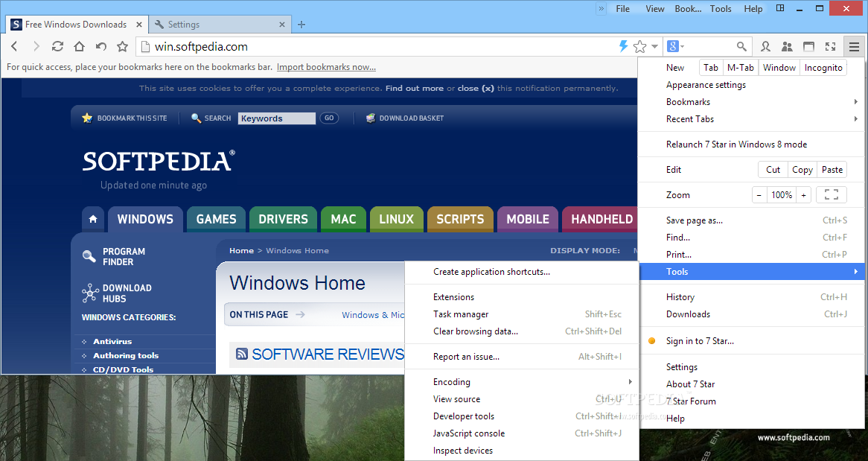Viewport: 868px width, 461px height.
Task: Bookmark page with address bar star
Action: coord(640,46)
